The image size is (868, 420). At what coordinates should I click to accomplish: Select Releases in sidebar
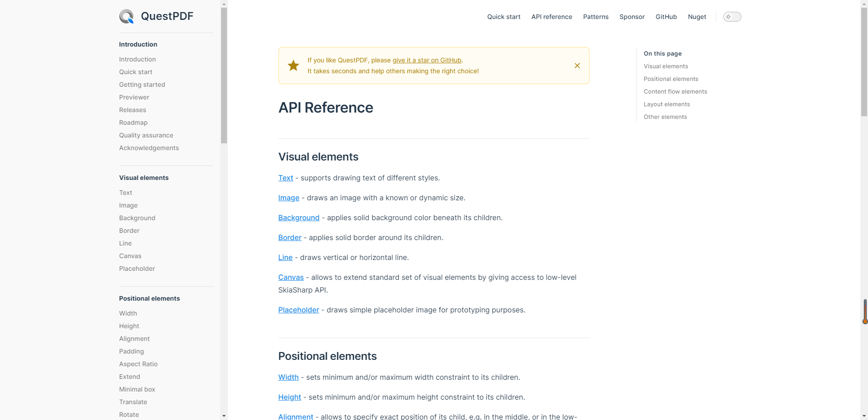pyautogui.click(x=132, y=110)
